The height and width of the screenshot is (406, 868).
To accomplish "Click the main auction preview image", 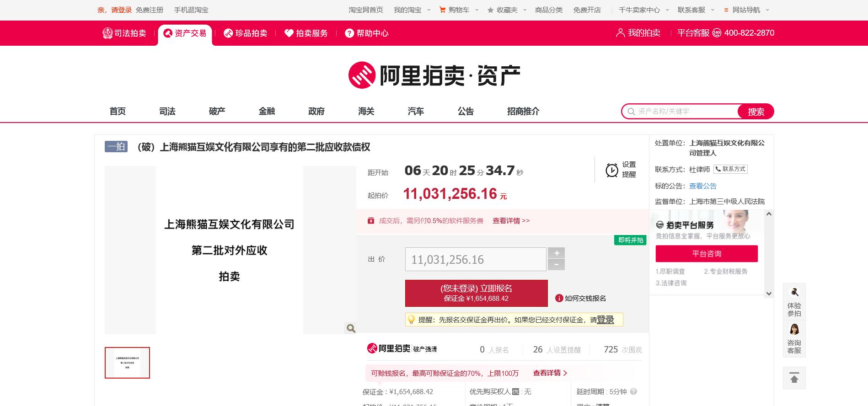I will pos(230,250).
